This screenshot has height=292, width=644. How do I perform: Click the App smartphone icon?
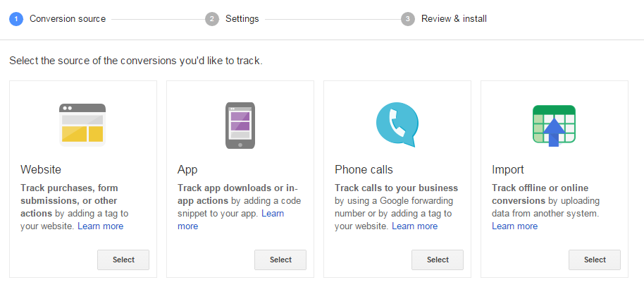[x=240, y=126]
